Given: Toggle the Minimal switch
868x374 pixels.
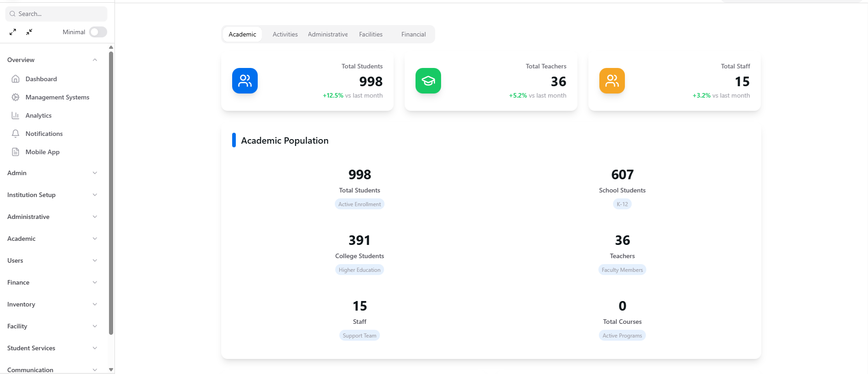Looking at the screenshot, I should point(98,32).
